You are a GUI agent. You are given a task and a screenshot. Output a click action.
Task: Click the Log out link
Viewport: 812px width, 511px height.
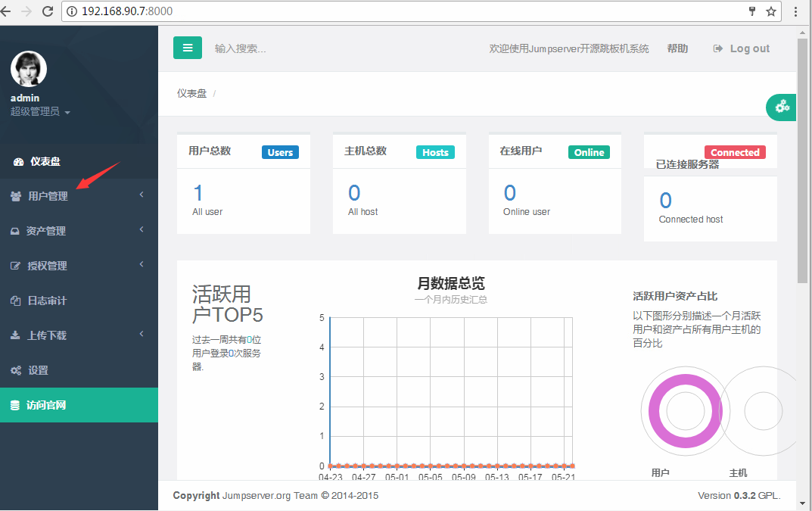tap(742, 48)
